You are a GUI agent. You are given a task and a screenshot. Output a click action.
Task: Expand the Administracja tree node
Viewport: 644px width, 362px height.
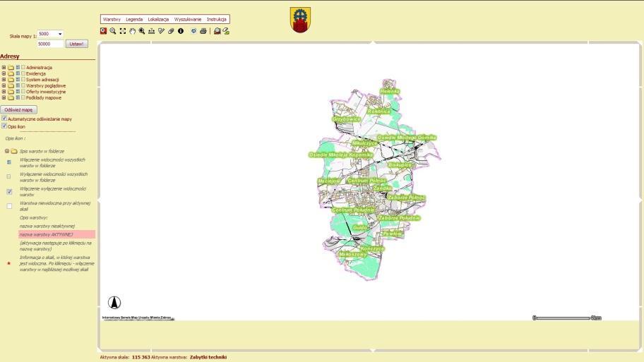coord(4,67)
